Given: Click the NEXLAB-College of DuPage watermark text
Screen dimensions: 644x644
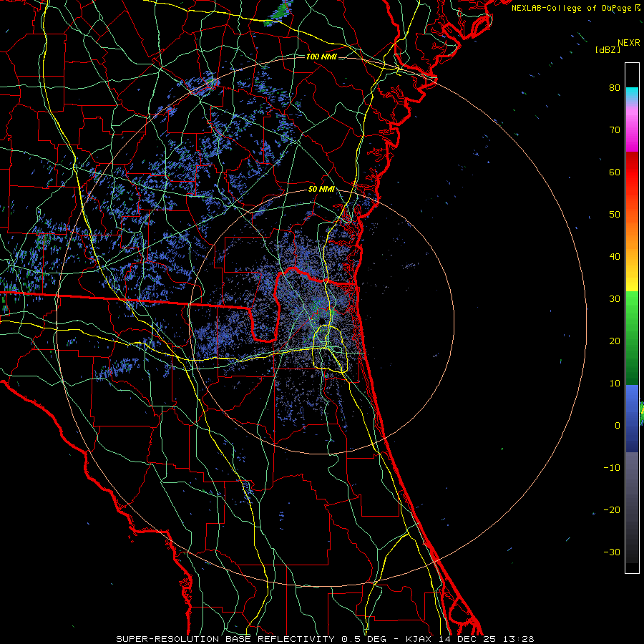Looking at the screenshot, I should coord(575,8).
